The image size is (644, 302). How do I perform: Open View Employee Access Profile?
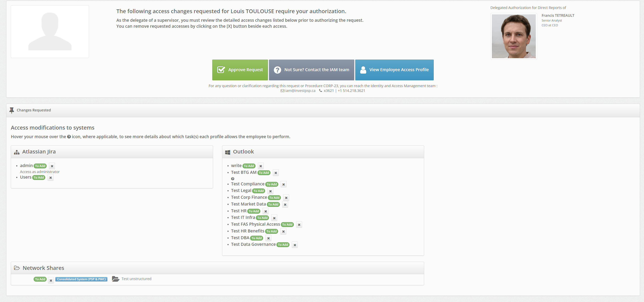pyautogui.click(x=394, y=70)
